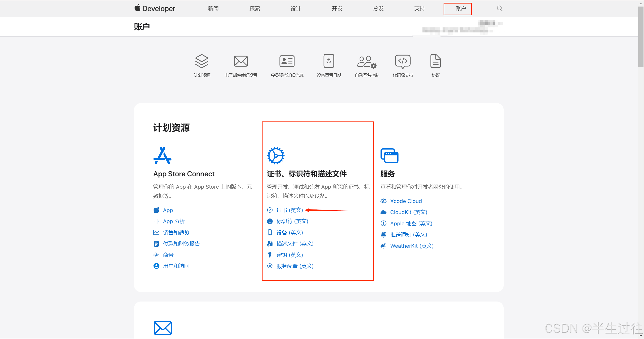Open the App link

(168, 210)
